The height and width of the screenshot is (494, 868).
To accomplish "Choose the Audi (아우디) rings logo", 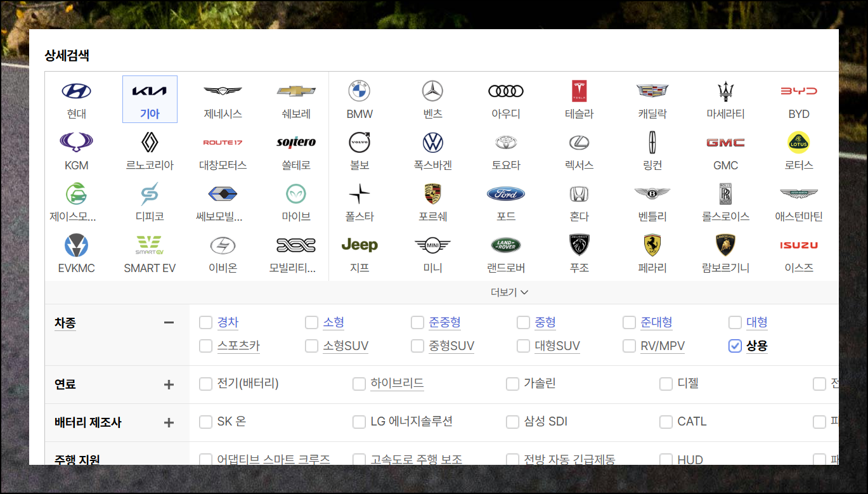I will [x=506, y=91].
